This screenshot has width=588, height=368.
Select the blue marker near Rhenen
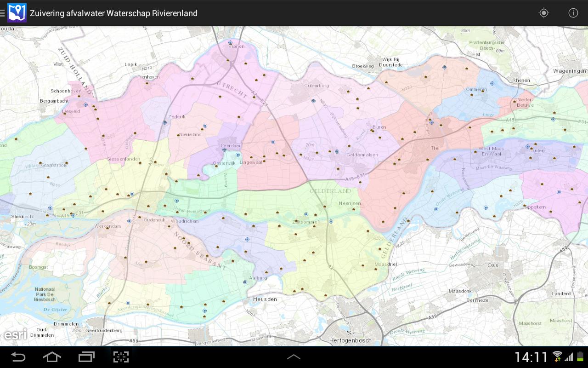pos(492,83)
